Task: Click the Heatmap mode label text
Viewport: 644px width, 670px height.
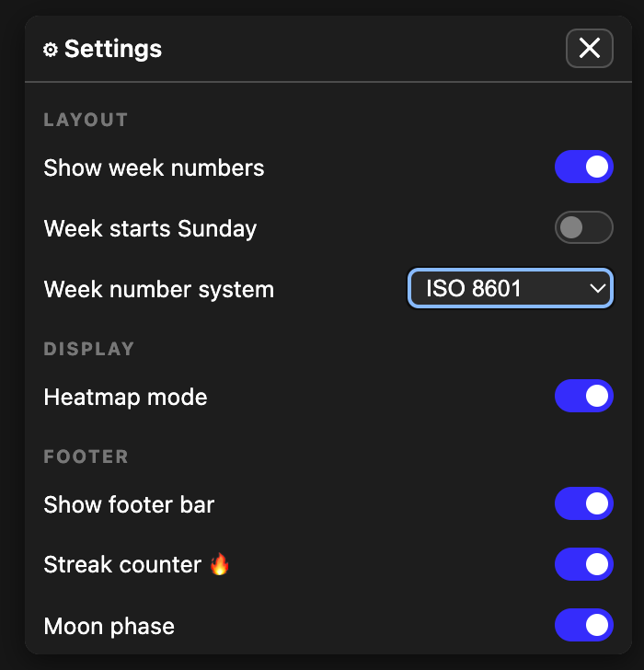Action: (125, 397)
